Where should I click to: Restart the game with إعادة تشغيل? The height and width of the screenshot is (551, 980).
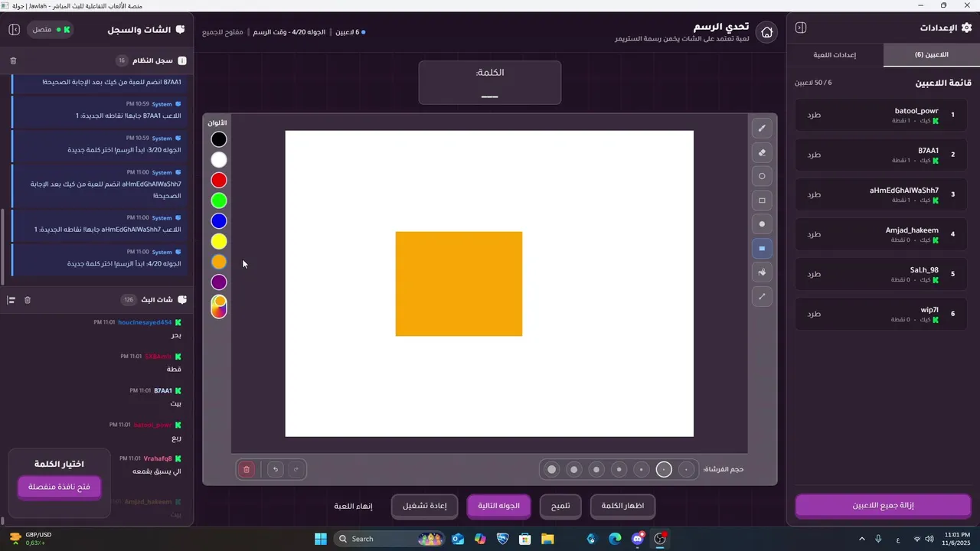coord(424,506)
